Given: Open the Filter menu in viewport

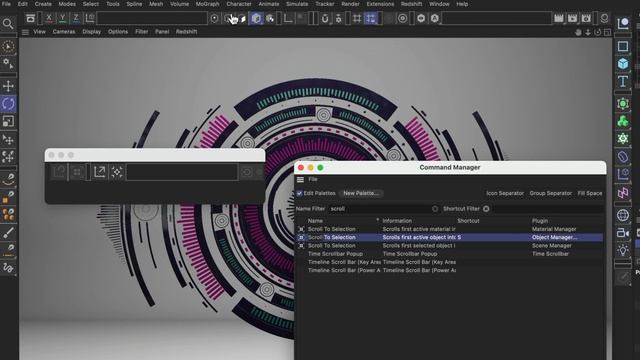Looking at the screenshot, I should point(142,32).
